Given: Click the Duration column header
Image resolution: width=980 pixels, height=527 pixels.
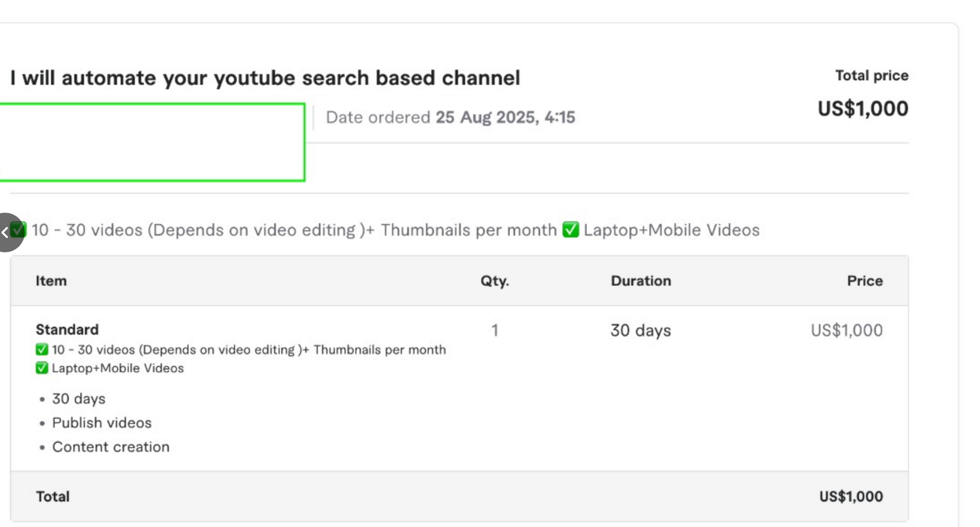Looking at the screenshot, I should pyautogui.click(x=641, y=281).
